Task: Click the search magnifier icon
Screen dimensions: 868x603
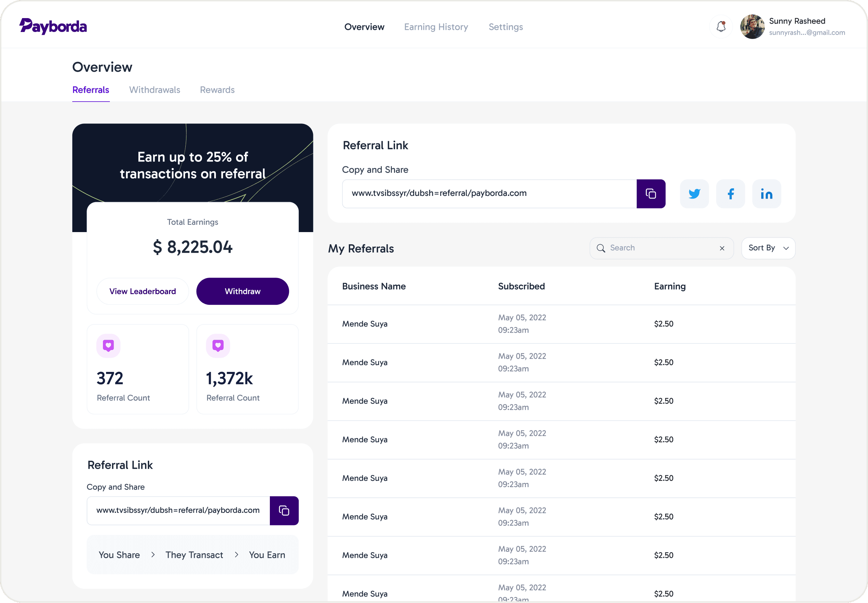Action: pos(601,248)
